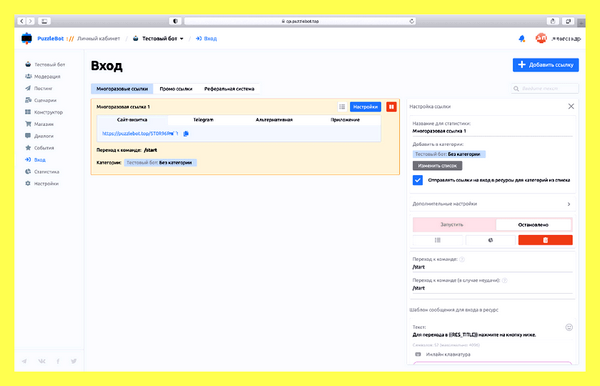600x386 pixels.
Task: Toggle the Safari sidebar button
Action: [x=44, y=21]
